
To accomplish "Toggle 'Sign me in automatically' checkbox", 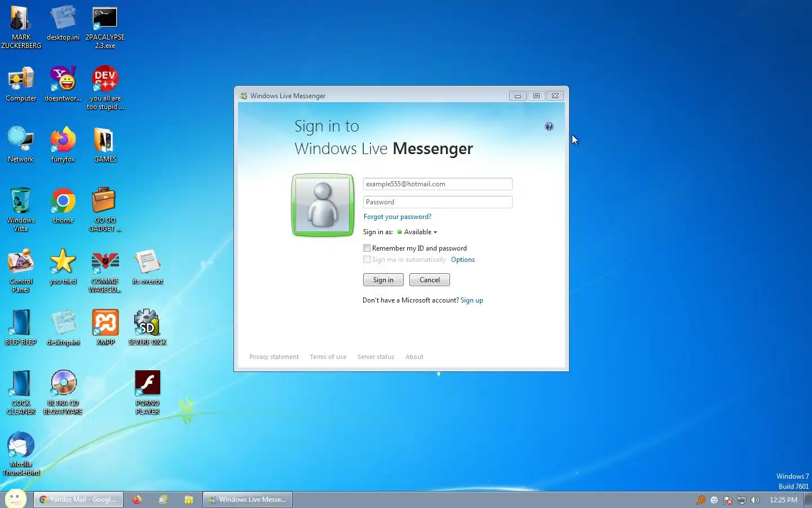I will coord(367,260).
